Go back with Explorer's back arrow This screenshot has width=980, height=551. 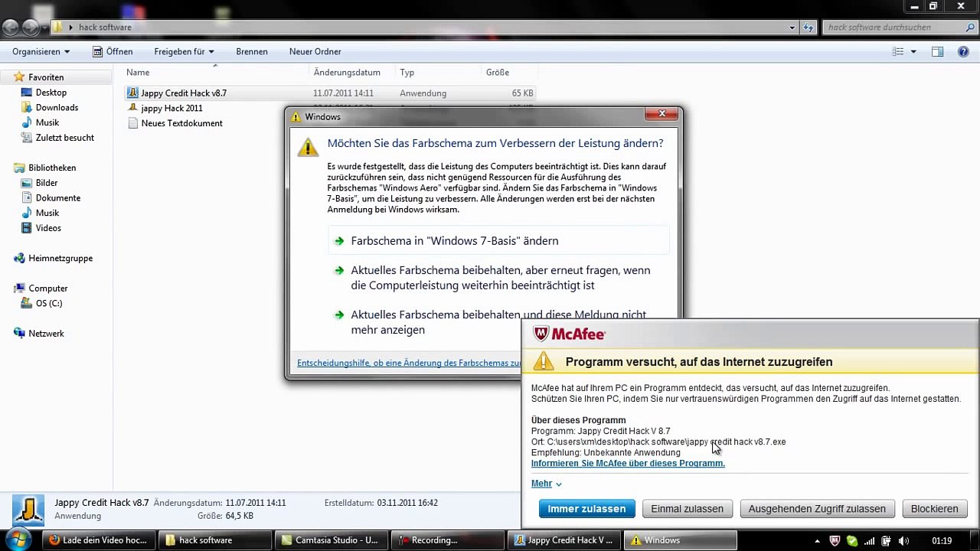point(10,28)
